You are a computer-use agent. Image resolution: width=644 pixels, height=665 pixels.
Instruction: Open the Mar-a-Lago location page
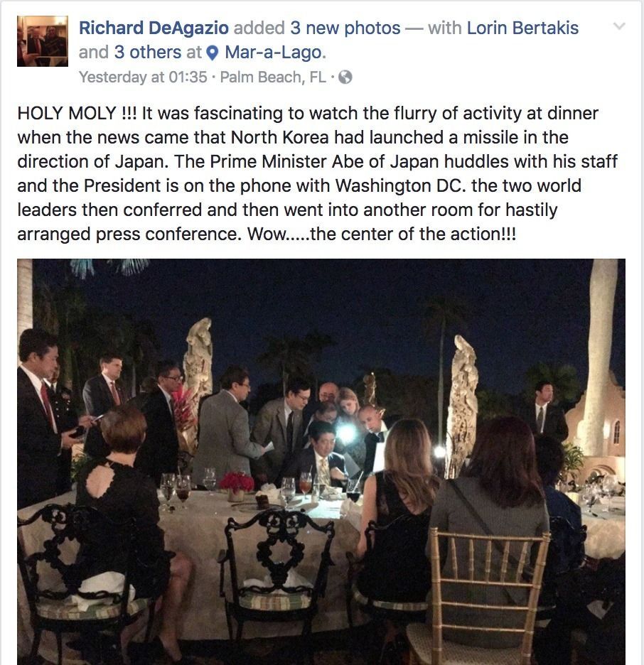point(275,53)
